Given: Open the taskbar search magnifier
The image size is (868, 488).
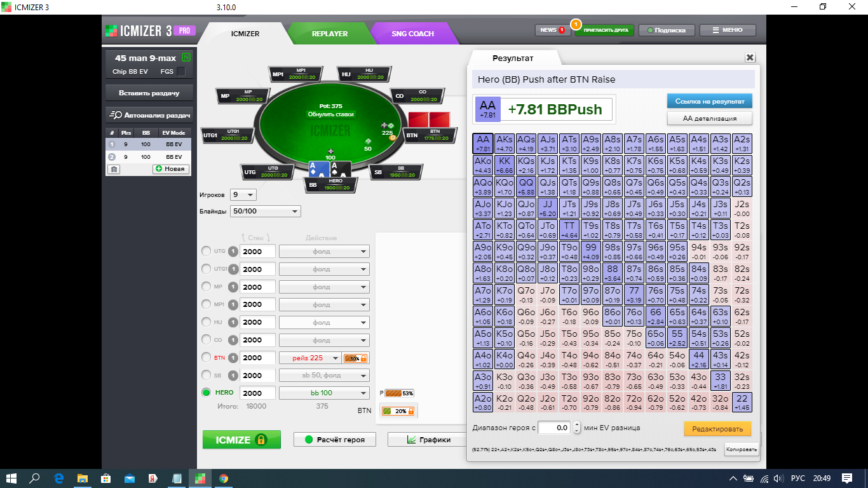Looking at the screenshot, I should [36, 478].
